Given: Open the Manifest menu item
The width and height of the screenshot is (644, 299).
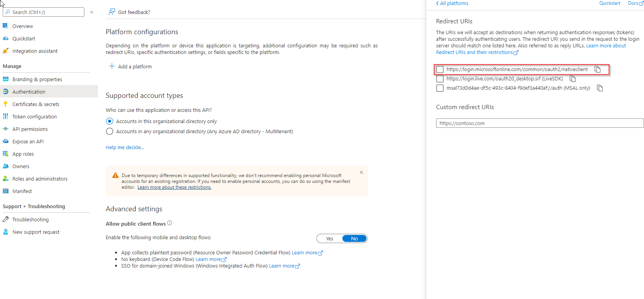Looking at the screenshot, I should coord(22,191).
